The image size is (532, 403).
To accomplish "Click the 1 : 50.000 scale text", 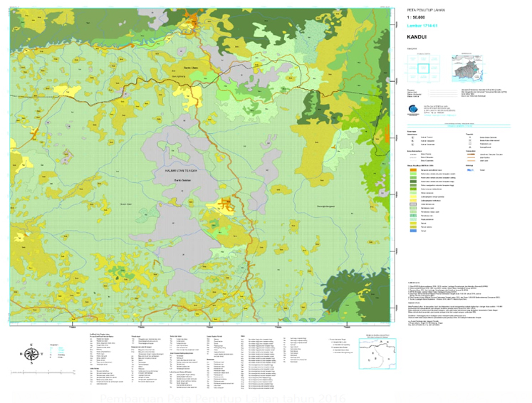I will click(417, 18).
